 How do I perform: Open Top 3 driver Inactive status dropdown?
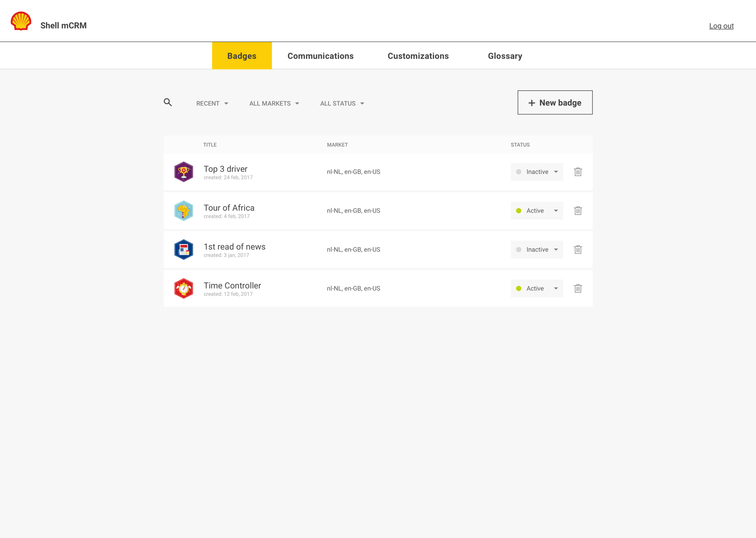pyautogui.click(x=536, y=172)
